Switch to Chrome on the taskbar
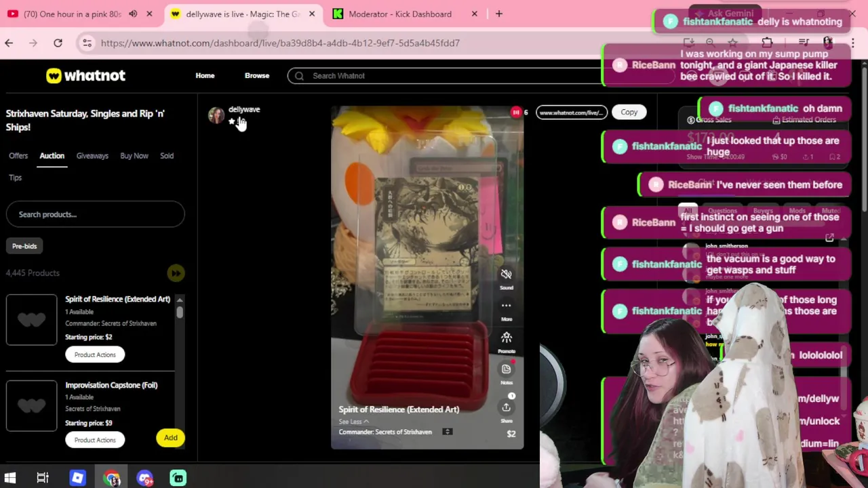Viewport: 868px width, 488px height. click(x=112, y=478)
